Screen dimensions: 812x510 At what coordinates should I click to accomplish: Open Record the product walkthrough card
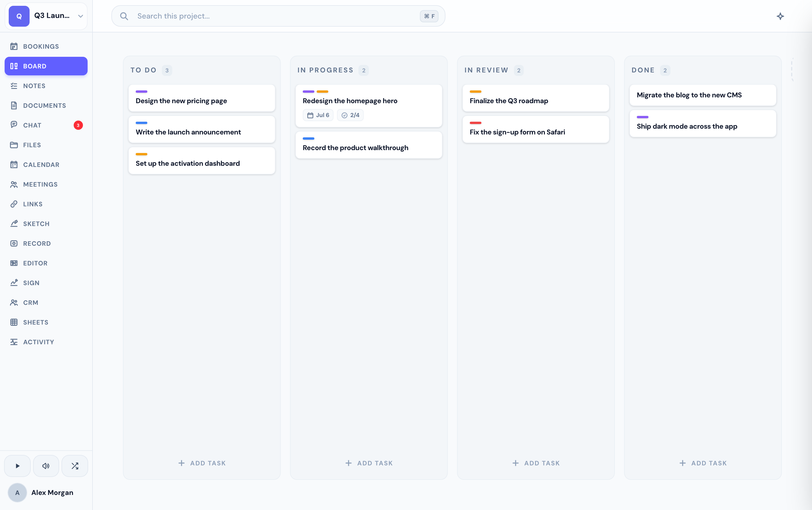pyautogui.click(x=369, y=145)
